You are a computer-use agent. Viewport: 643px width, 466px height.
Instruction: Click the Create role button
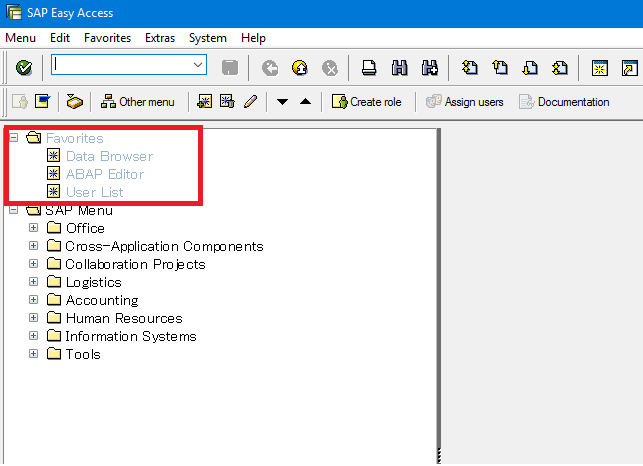(367, 102)
